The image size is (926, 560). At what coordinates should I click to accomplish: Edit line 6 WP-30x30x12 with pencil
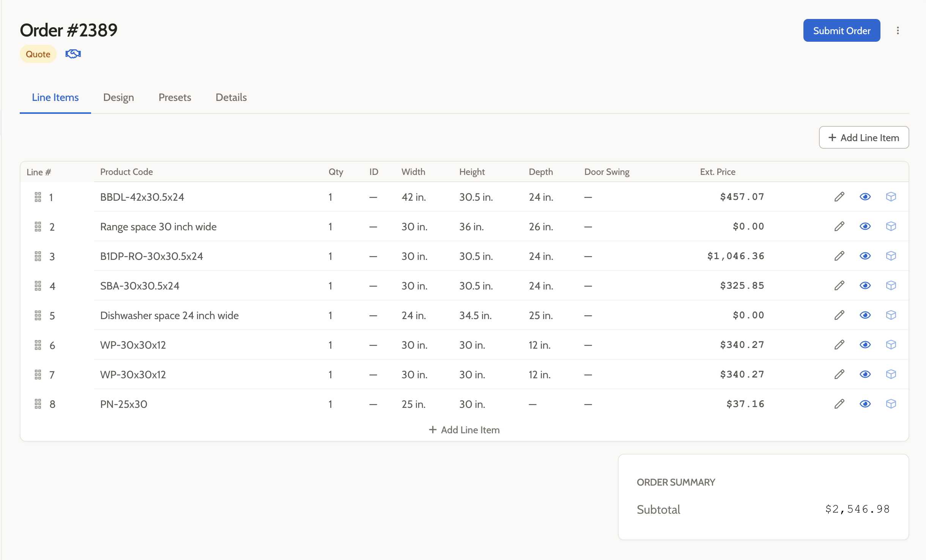tap(839, 344)
